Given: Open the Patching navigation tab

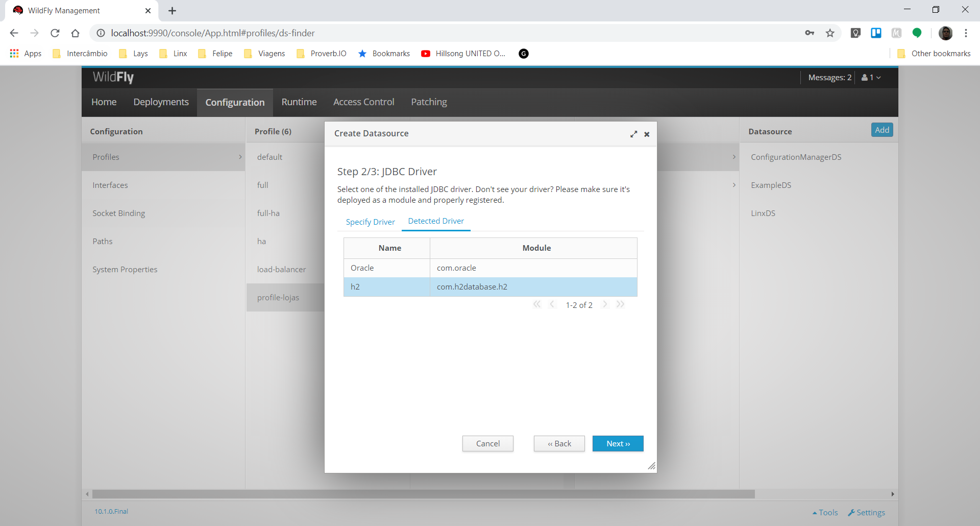Looking at the screenshot, I should click(429, 102).
